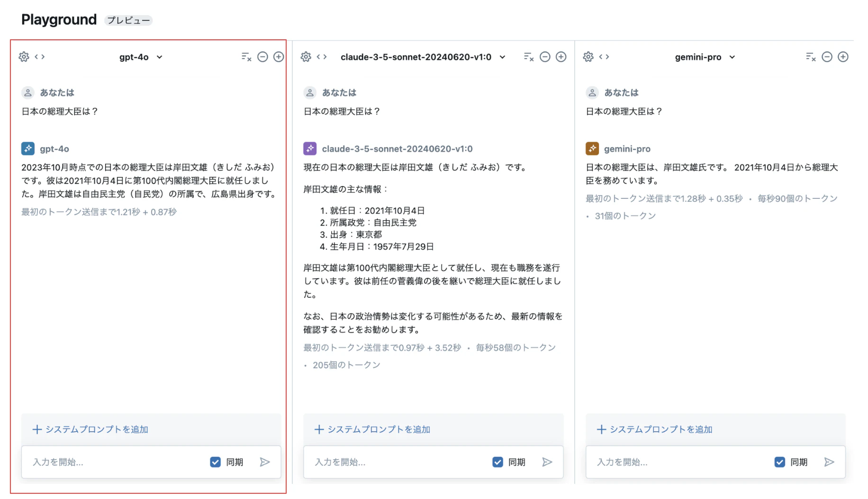
Task: Clear conversation in claude-3-5-sonnet panel
Action: (529, 57)
